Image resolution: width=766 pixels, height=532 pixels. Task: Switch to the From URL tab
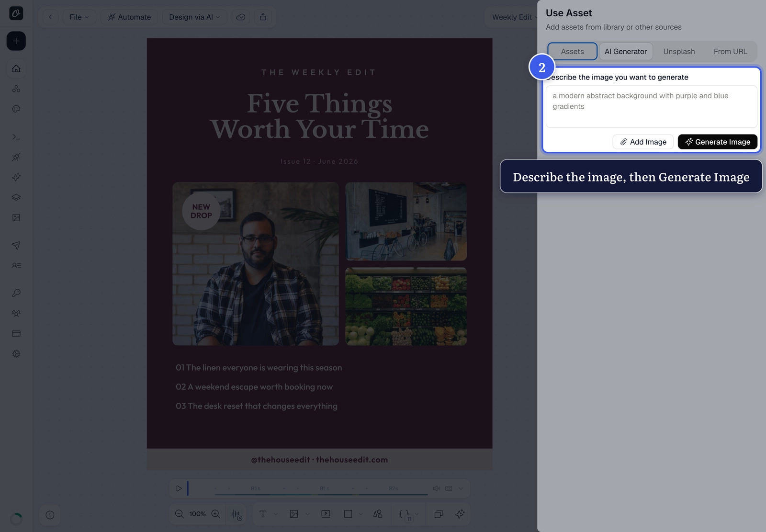click(730, 51)
